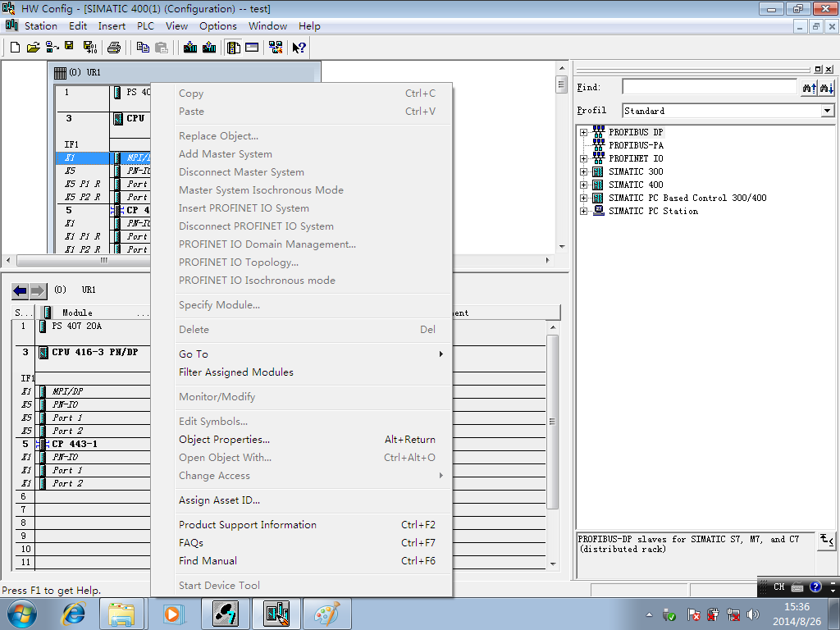Viewport: 840px width, 630px height.
Task: Undock the catalog pane with its dock button
Action: (818, 69)
